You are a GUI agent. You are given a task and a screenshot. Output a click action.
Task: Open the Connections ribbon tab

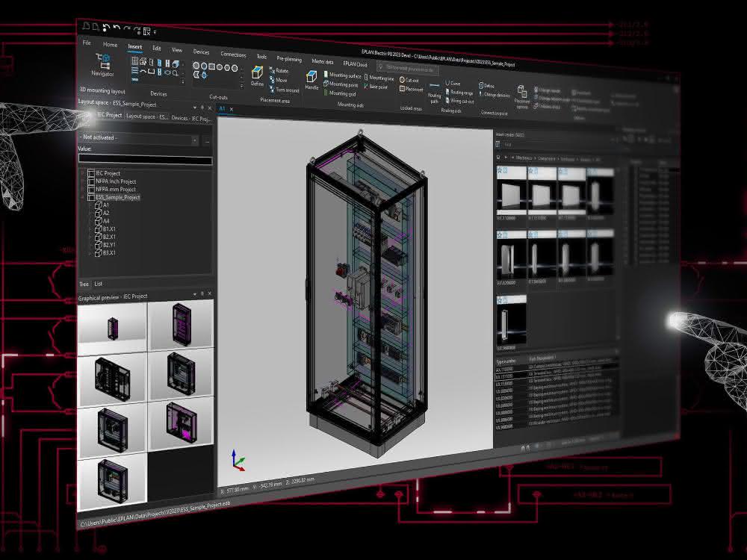233,55
